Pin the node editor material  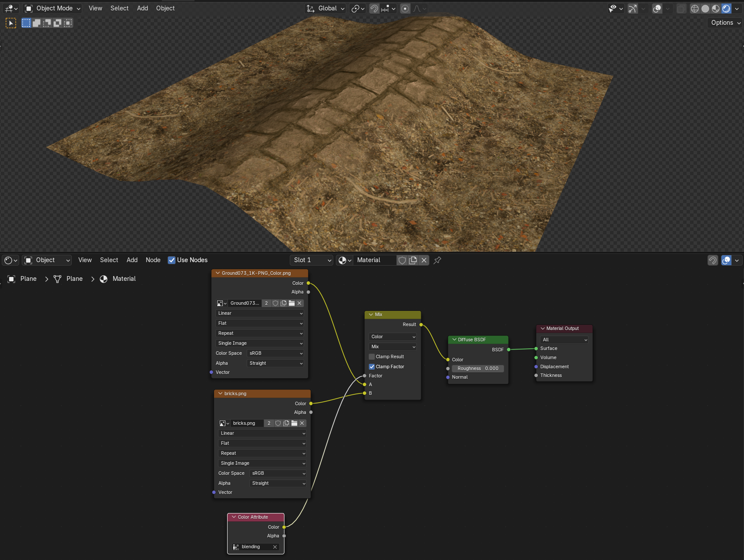pyautogui.click(x=437, y=260)
